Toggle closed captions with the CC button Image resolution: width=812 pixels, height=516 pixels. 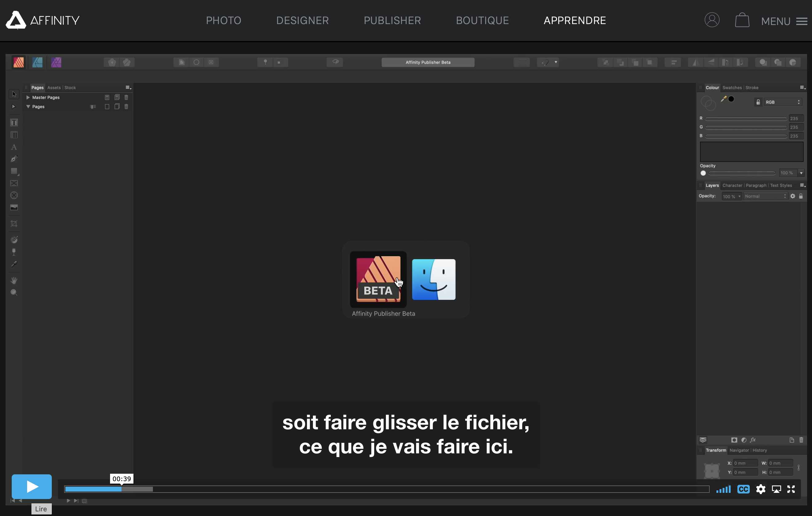743,489
